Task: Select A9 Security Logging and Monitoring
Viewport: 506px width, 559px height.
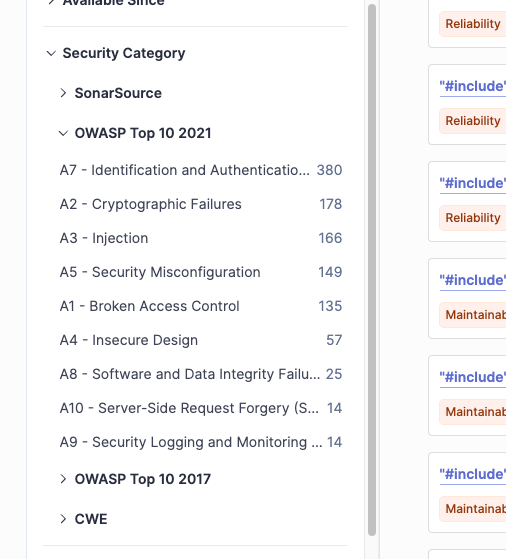Action: pyautogui.click(x=201, y=442)
